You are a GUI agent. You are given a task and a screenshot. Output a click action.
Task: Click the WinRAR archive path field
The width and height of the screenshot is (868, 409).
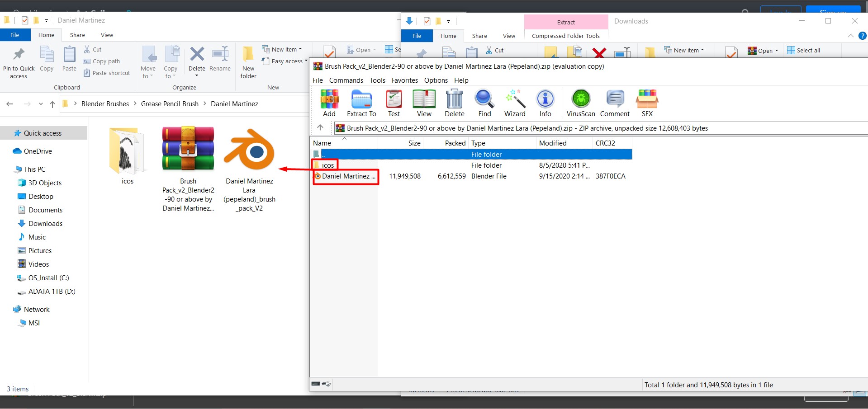pos(600,128)
